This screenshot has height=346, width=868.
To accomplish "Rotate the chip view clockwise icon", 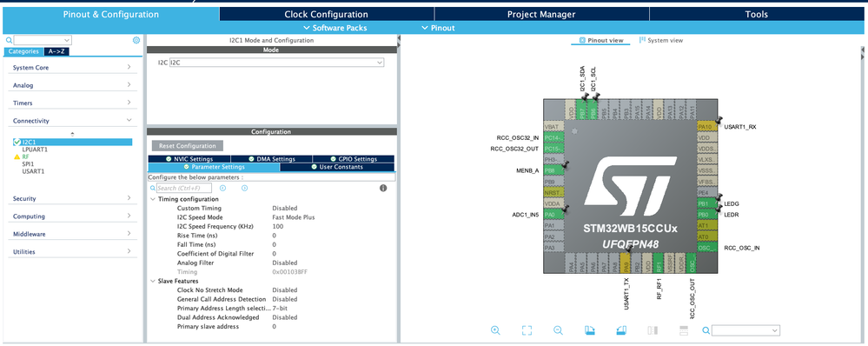I will pos(590,330).
